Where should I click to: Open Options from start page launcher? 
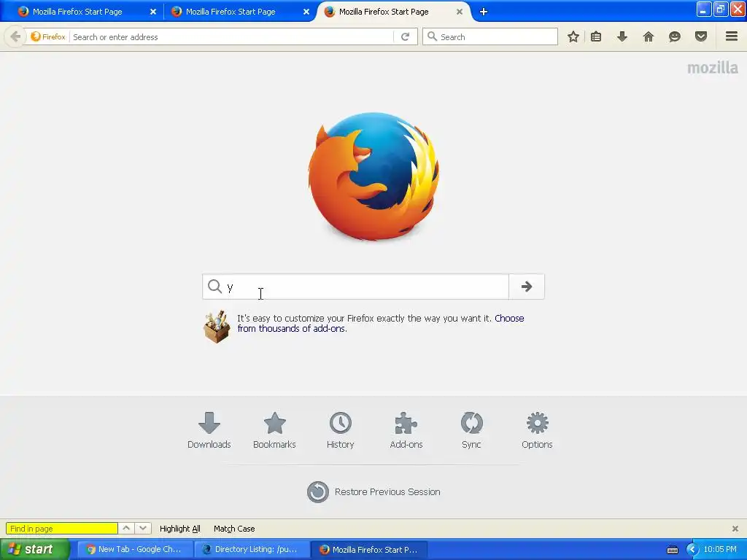tap(537, 430)
